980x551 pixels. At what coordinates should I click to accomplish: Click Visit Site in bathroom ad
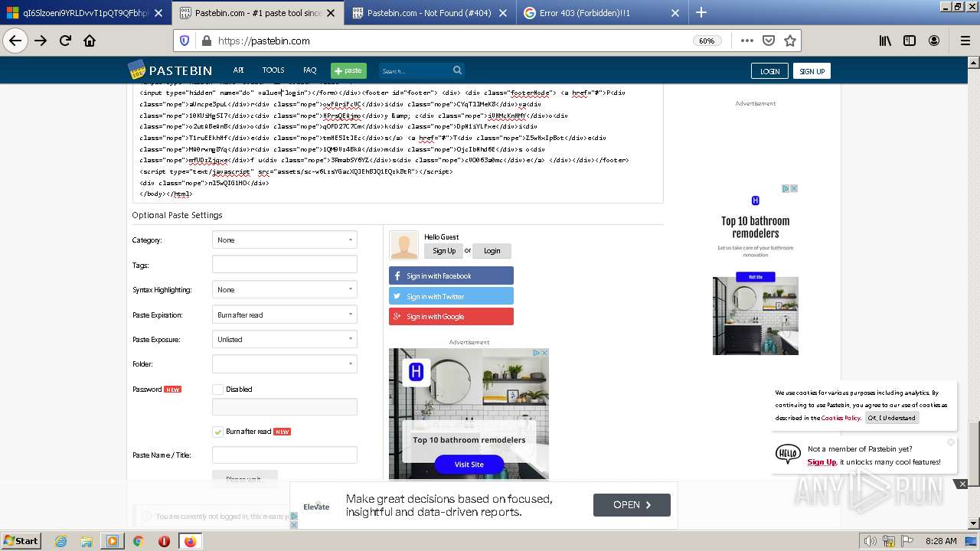(x=469, y=464)
